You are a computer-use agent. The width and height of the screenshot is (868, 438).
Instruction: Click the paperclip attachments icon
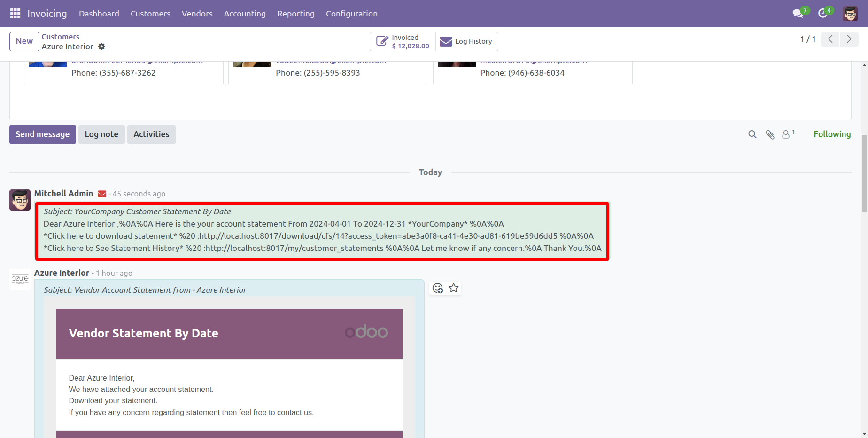coord(770,134)
